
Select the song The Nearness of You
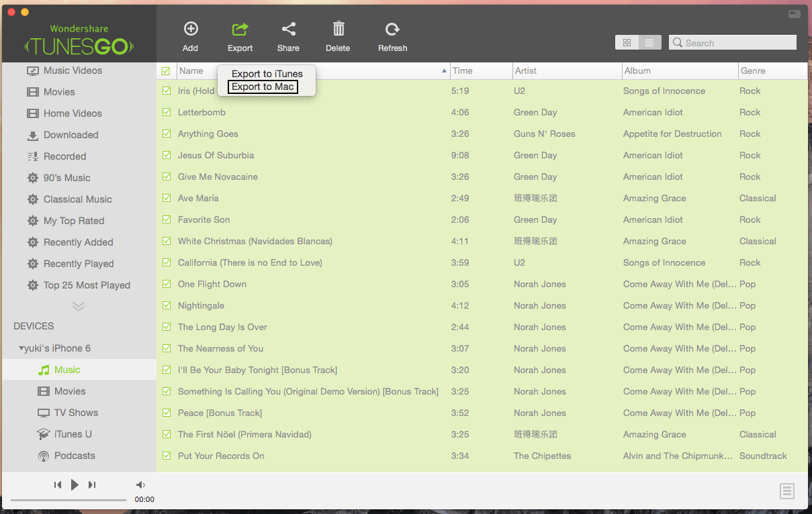click(220, 348)
